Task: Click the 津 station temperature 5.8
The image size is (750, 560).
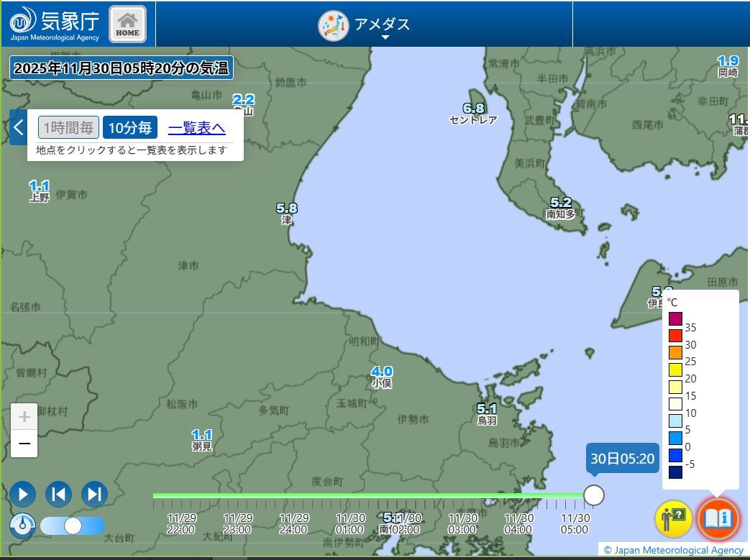Action: click(286, 208)
